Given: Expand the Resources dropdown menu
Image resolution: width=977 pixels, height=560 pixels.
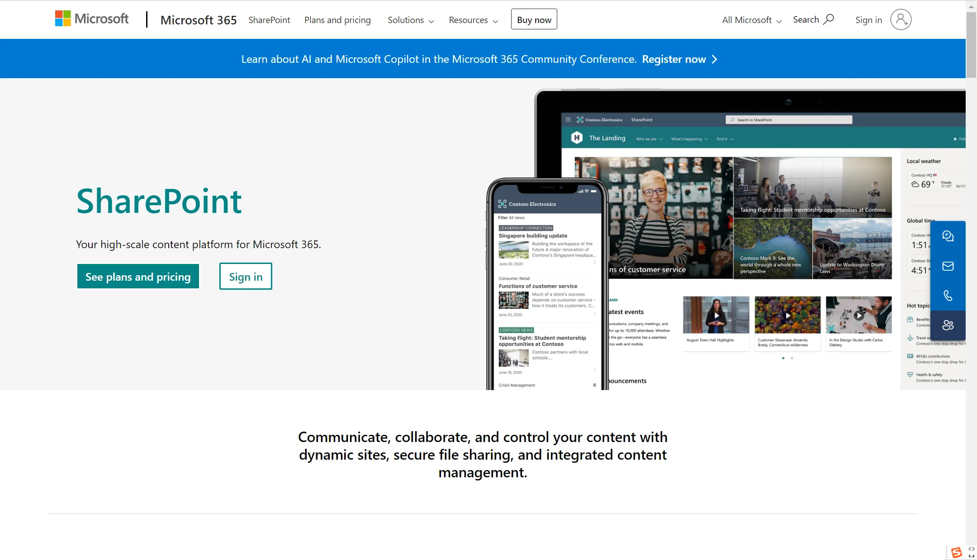Looking at the screenshot, I should coord(473,20).
